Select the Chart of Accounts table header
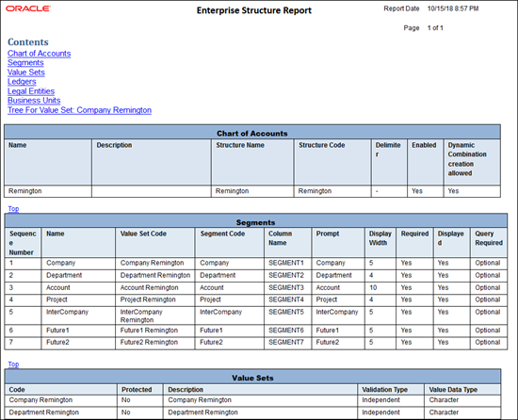This screenshot has width=518, height=420. coord(252,134)
